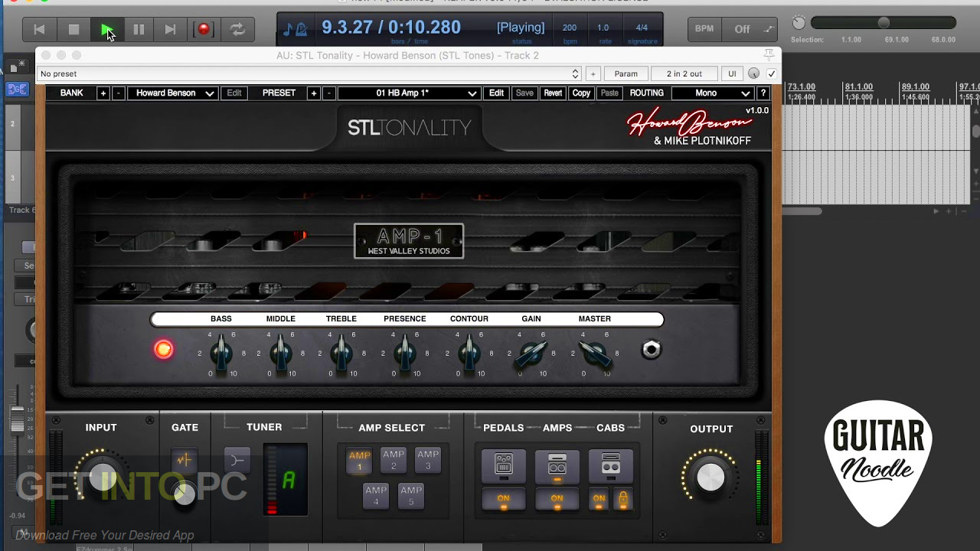
Task: Click UI button
Action: point(732,73)
